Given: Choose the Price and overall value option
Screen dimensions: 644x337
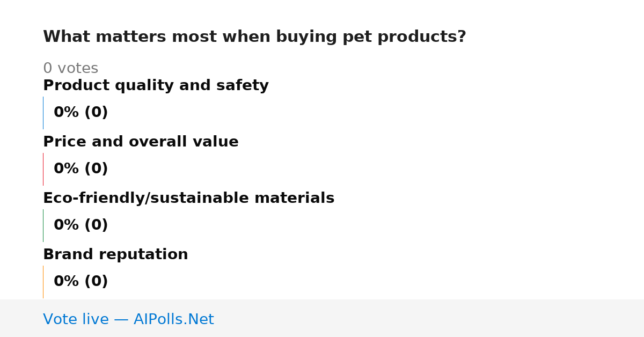Looking at the screenshot, I should point(141,142).
